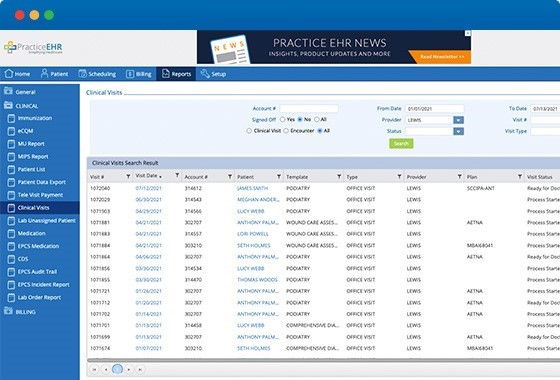This screenshot has height=380, width=560.
Task: Click the eCQM report icon
Action: 11,131
